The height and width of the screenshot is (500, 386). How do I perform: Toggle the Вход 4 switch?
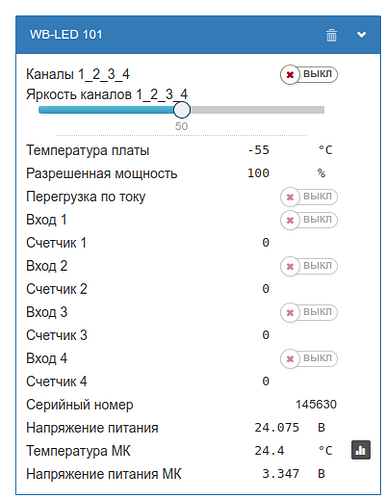pos(309,358)
